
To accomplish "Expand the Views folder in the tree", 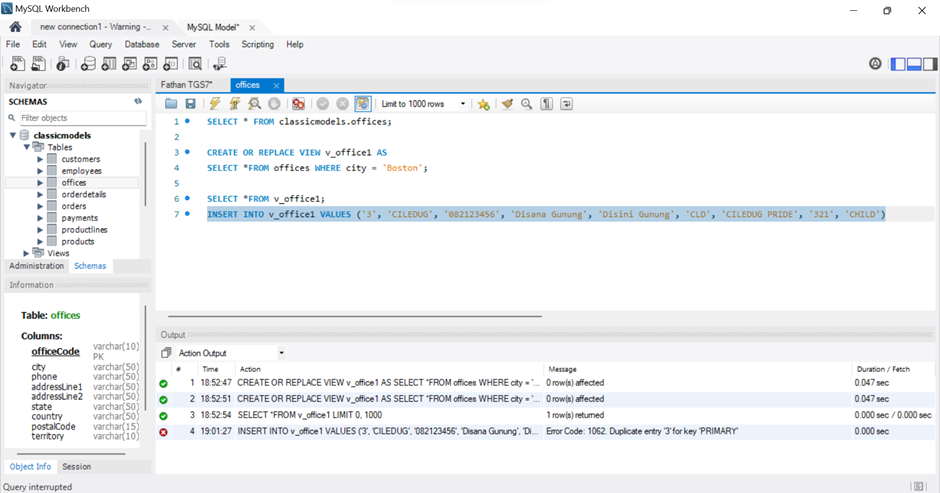I will coord(26,253).
